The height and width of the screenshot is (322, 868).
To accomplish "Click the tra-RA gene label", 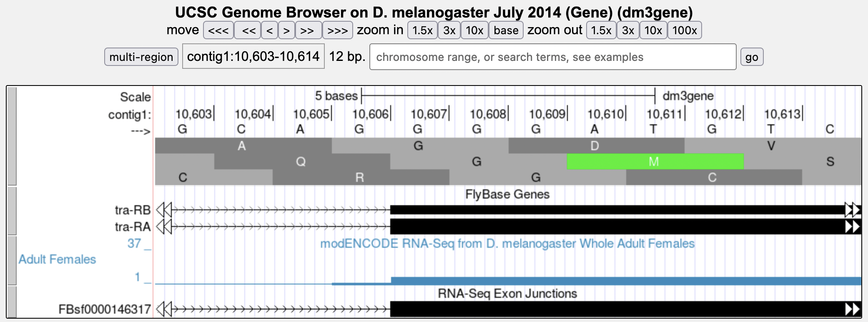I will (x=133, y=226).
